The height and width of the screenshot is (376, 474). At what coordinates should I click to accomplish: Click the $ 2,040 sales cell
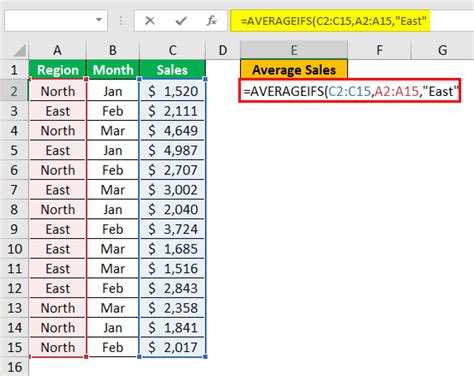point(172,209)
